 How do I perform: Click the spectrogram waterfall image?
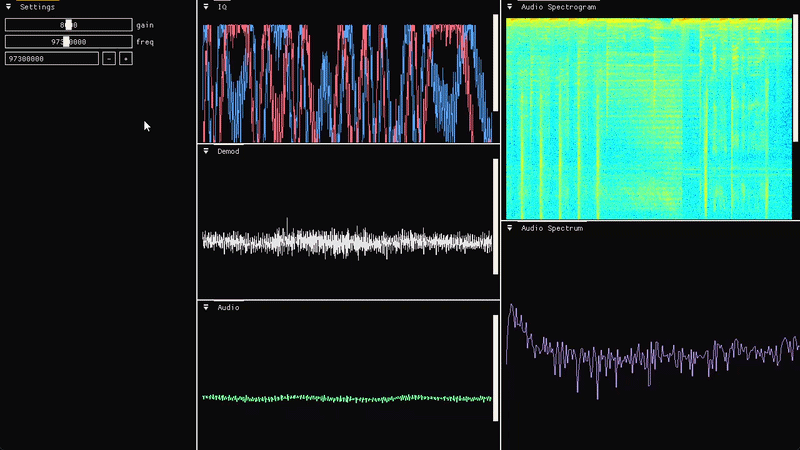648,118
